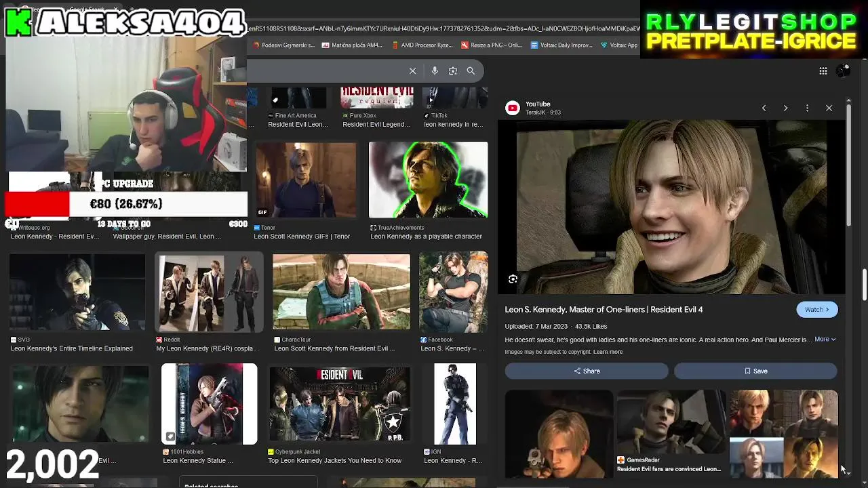Open Reddit Leon Kennedy cosplay result
The image size is (868, 488).
[209, 292]
